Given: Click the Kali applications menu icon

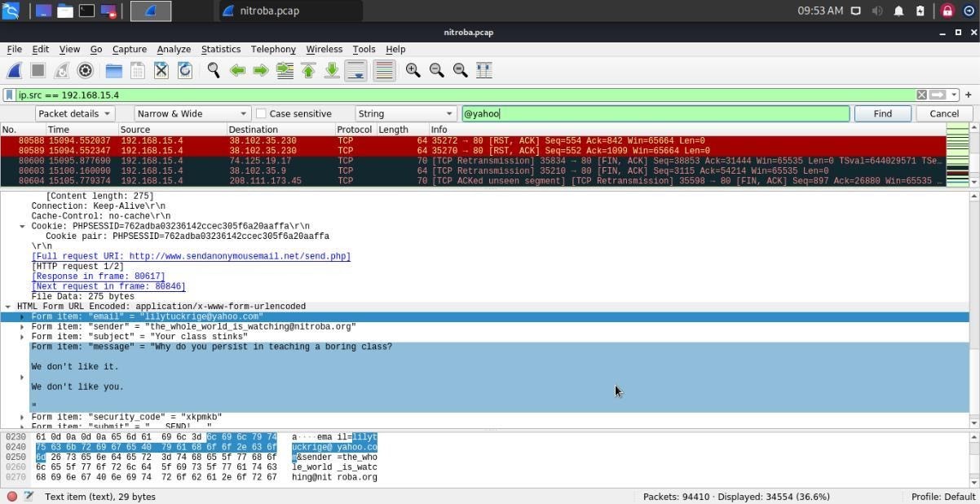Looking at the screenshot, I should (x=11, y=11).
